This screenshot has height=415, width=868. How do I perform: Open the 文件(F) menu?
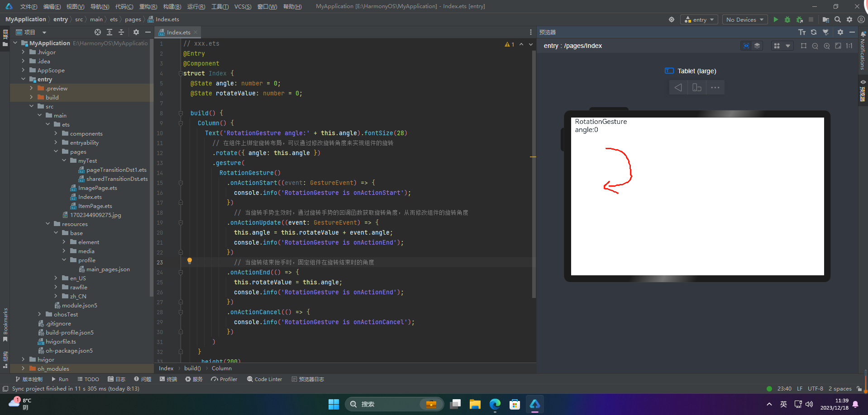click(x=29, y=6)
